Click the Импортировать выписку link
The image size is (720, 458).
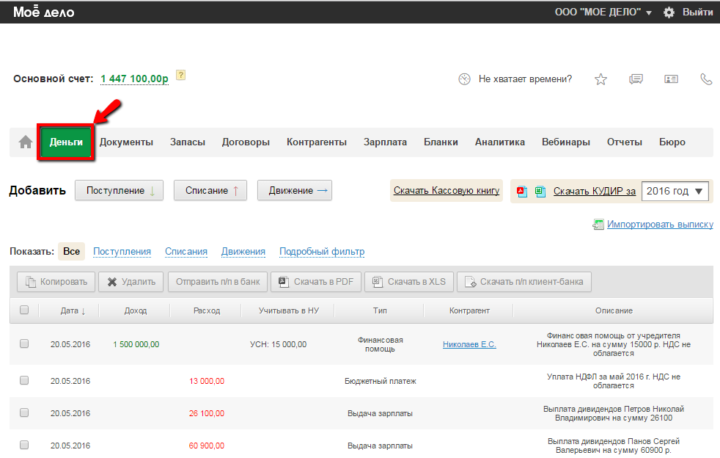click(660, 225)
